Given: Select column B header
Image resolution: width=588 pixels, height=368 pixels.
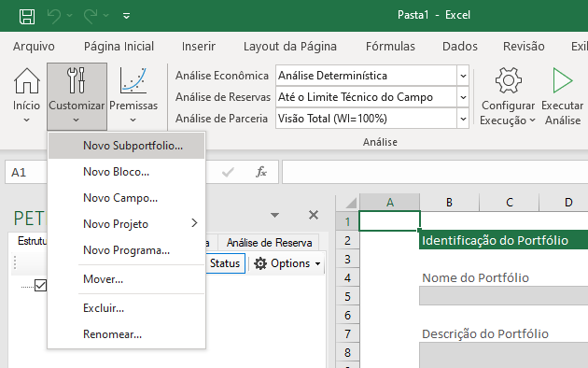Looking at the screenshot, I should tap(449, 202).
